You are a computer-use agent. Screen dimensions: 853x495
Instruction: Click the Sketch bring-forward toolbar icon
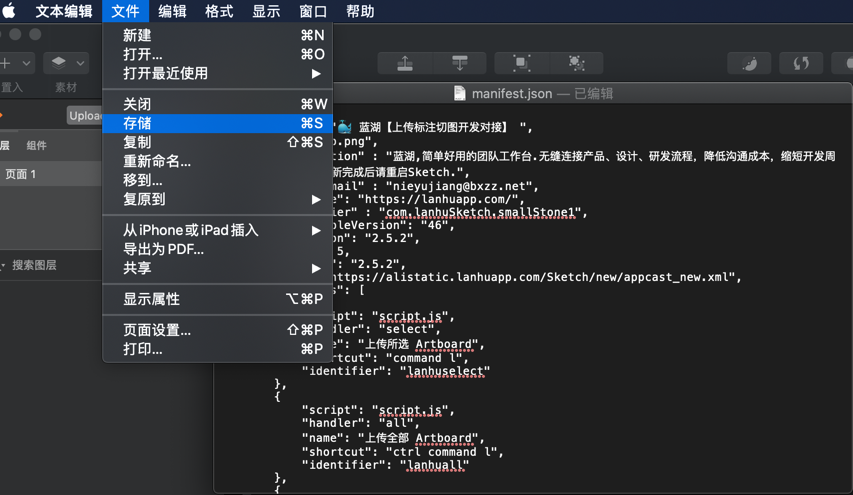[405, 63]
